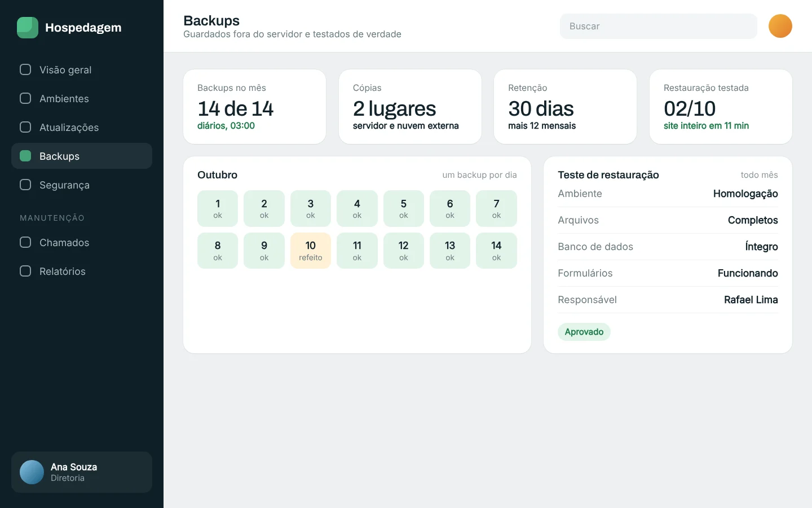Click the Íntegro database value
Image resolution: width=812 pixels, height=508 pixels.
click(x=761, y=247)
